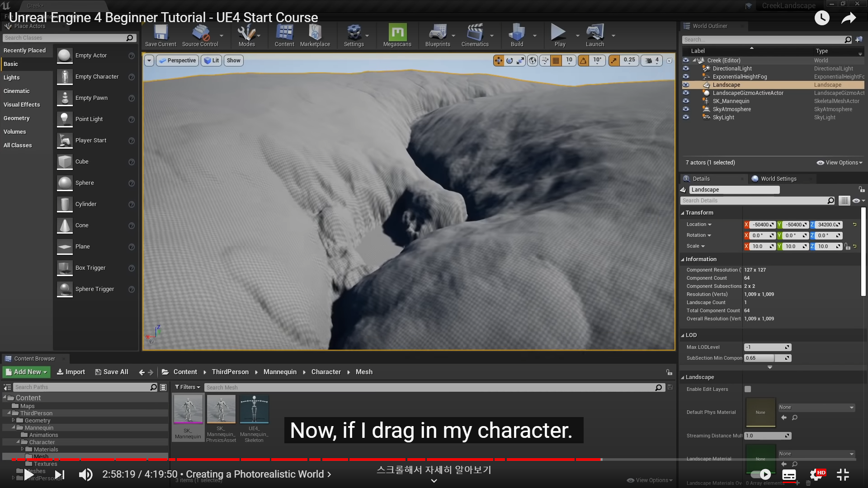Screen dimensions: 868x488
Task: Open the Filters dropdown in Content Browser
Action: click(187, 387)
